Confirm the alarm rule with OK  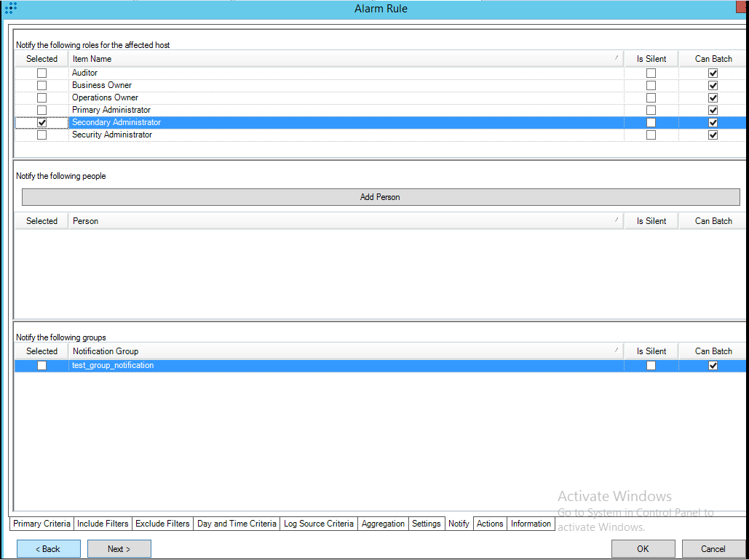point(643,548)
